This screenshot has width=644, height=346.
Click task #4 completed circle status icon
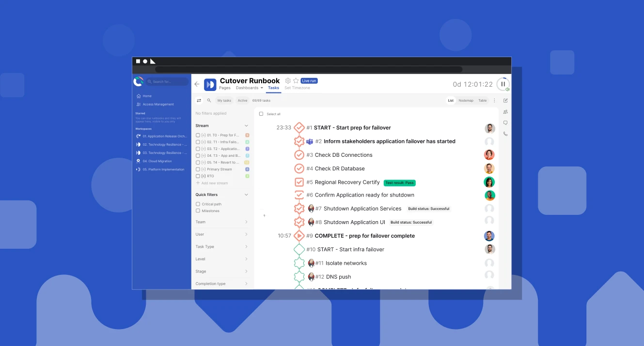tap(299, 168)
